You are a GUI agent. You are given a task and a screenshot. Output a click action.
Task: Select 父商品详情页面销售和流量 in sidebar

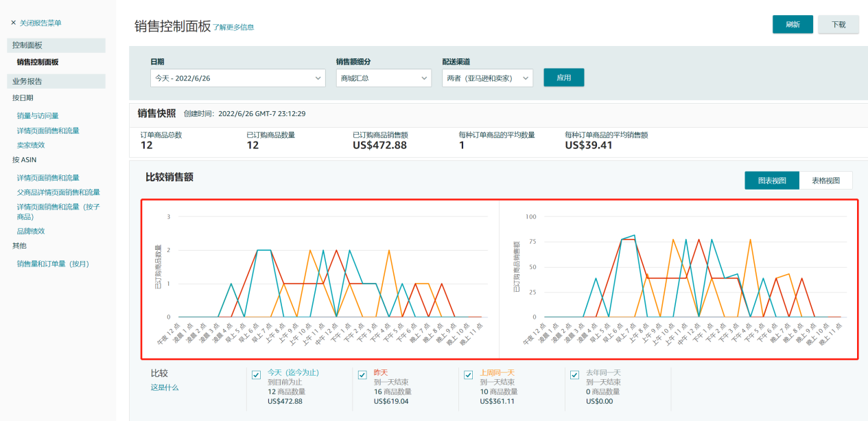58,192
